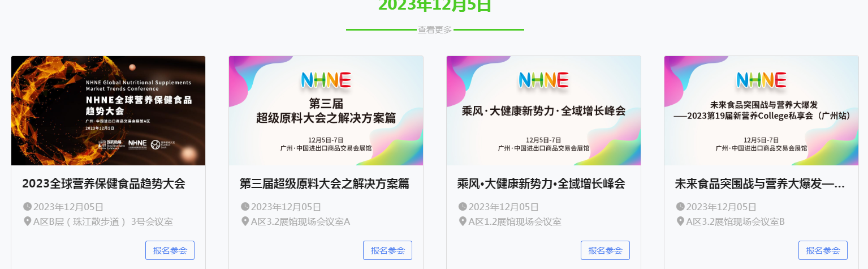Click the location pin icon next to A区3.2展馆现场会议室A
This screenshot has height=269, width=868.
(x=245, y=221)
